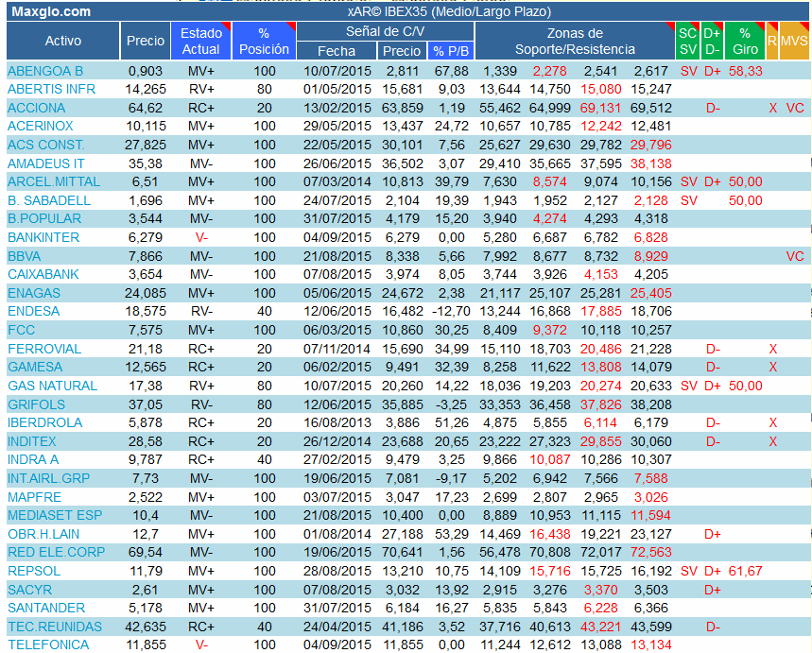
Task: Open the ACERINOX stock link
Action: (41, 126)
